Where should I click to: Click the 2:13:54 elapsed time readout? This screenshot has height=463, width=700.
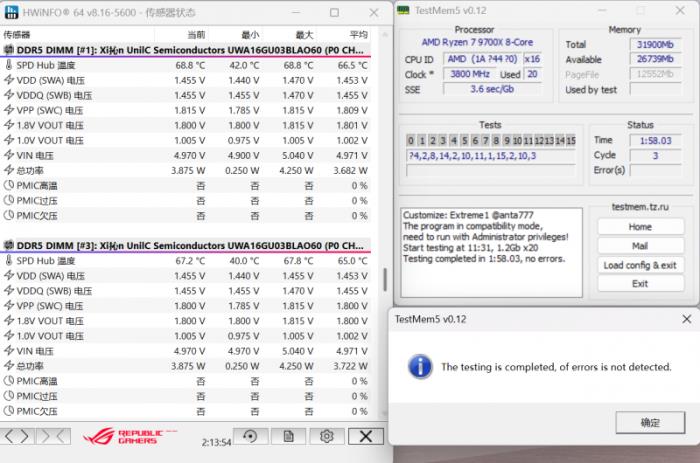click(x=216, y=442)
